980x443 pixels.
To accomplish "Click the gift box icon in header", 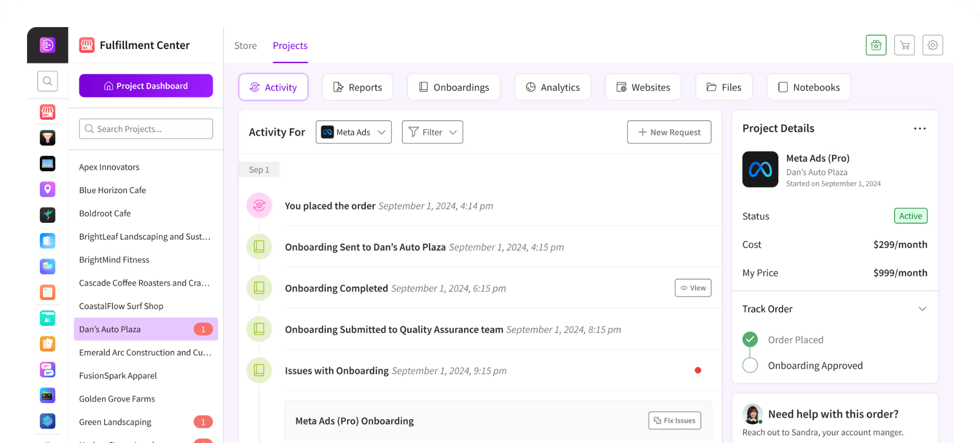I will coord(876,45).
